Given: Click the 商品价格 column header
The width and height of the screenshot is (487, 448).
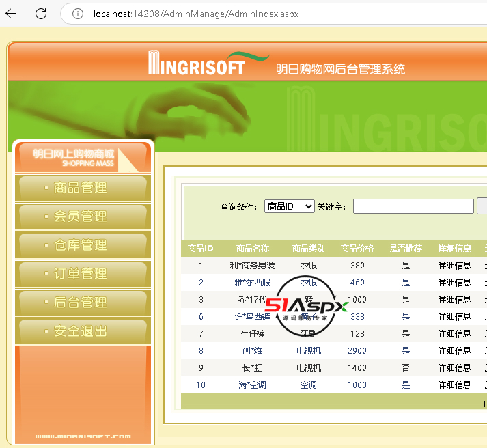Looking at the screenshot, I should click(357, 249).
